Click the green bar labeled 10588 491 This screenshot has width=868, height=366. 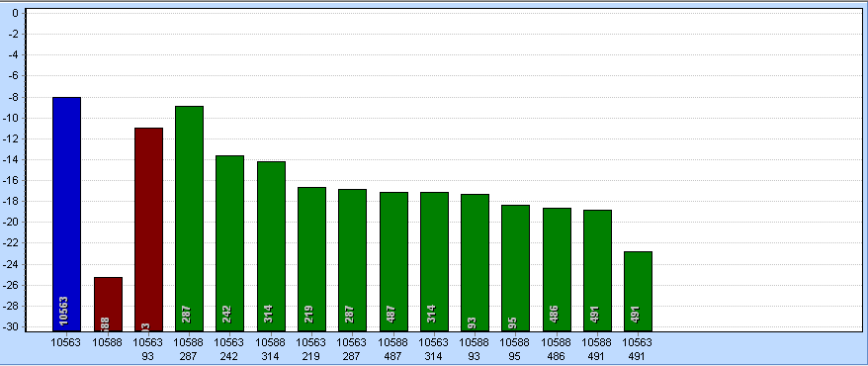[597, 271]
